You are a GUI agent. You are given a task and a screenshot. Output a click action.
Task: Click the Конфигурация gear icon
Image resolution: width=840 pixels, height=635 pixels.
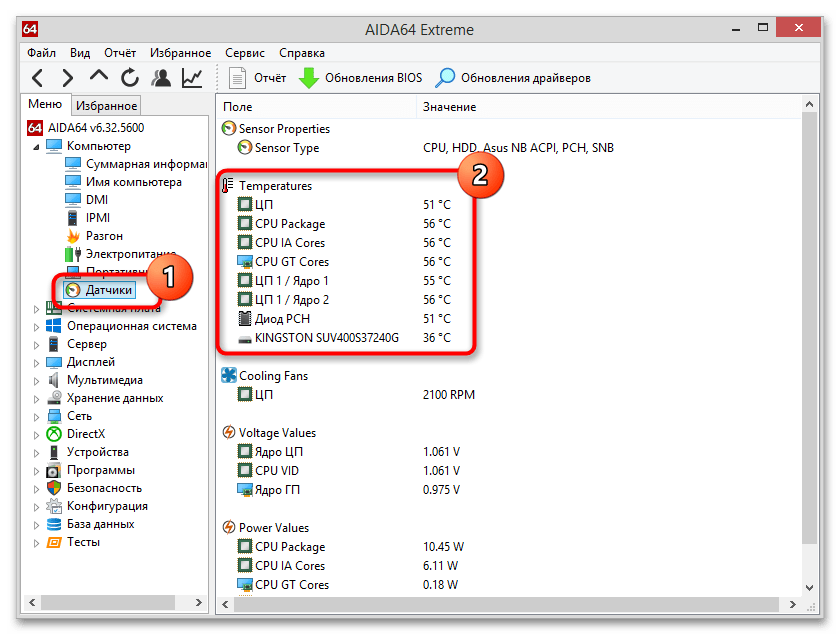[54, 506]
